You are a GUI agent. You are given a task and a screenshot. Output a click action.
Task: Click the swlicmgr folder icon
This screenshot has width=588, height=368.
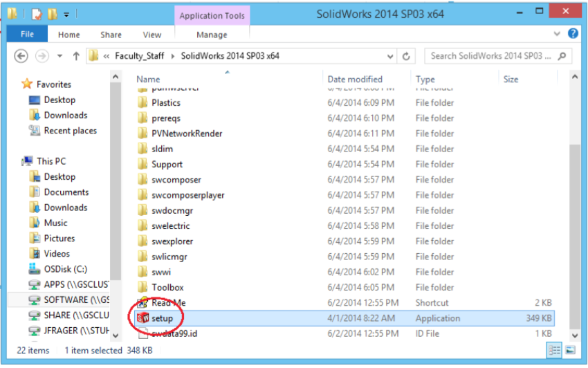142,256
